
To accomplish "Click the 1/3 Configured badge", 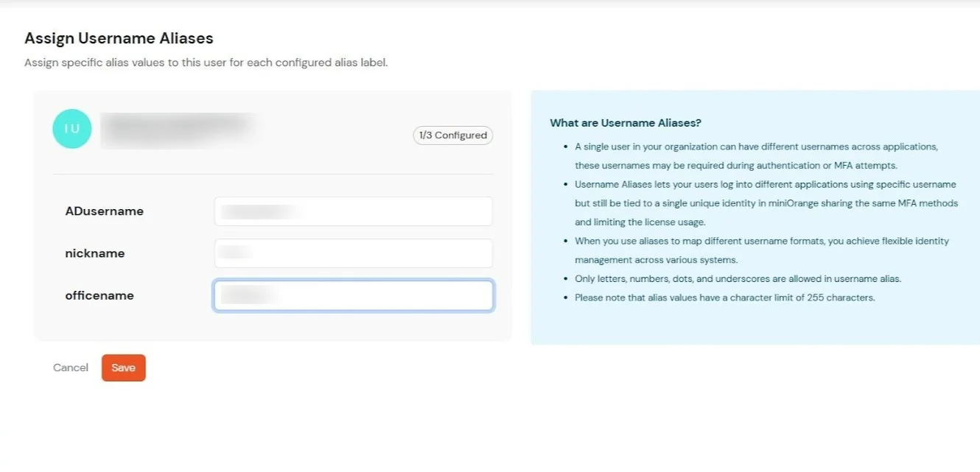I will [x=452, y=135].
